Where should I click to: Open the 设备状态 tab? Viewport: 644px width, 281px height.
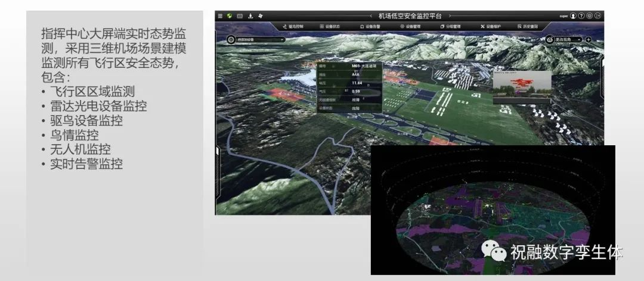pyautogui.click(x=329, y=26)
